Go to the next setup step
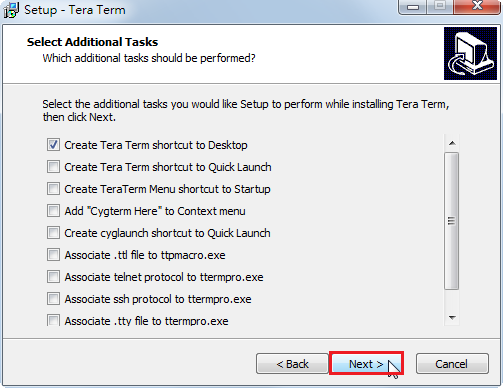This screenshot has height=388, width=503. pos(366,364)
